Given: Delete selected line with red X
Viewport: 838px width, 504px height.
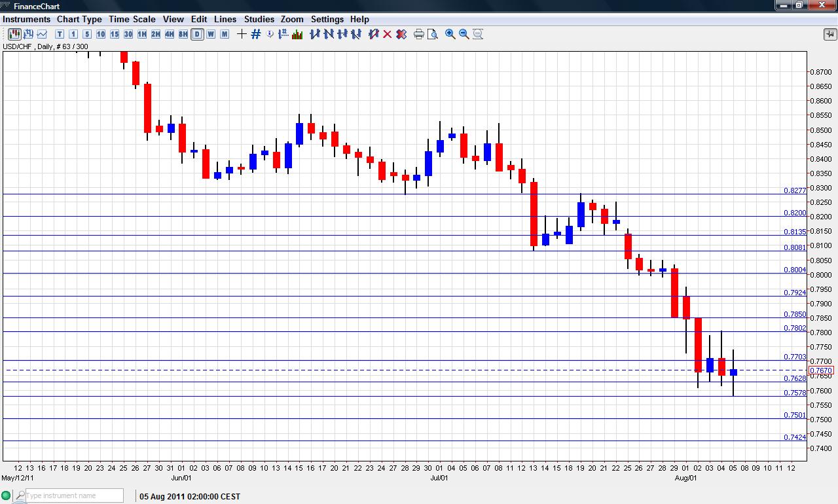Looking at the screenshot, I should click(388, 34).
